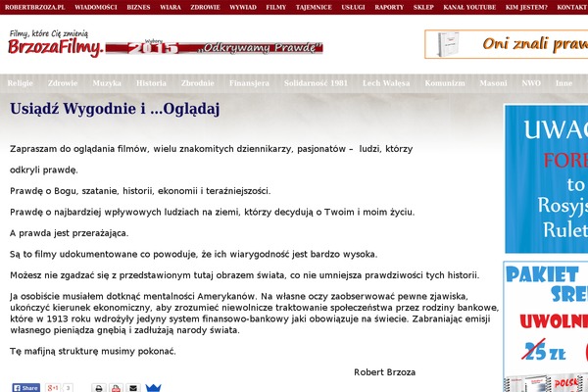Click the BrzozaFilmy logo

(55, 44)
